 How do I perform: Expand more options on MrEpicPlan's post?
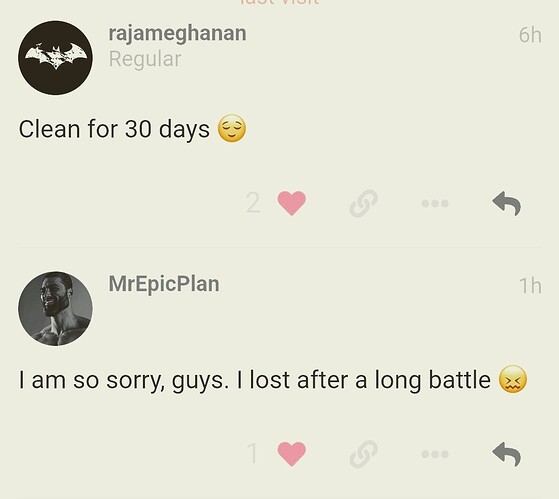(435, 454)
